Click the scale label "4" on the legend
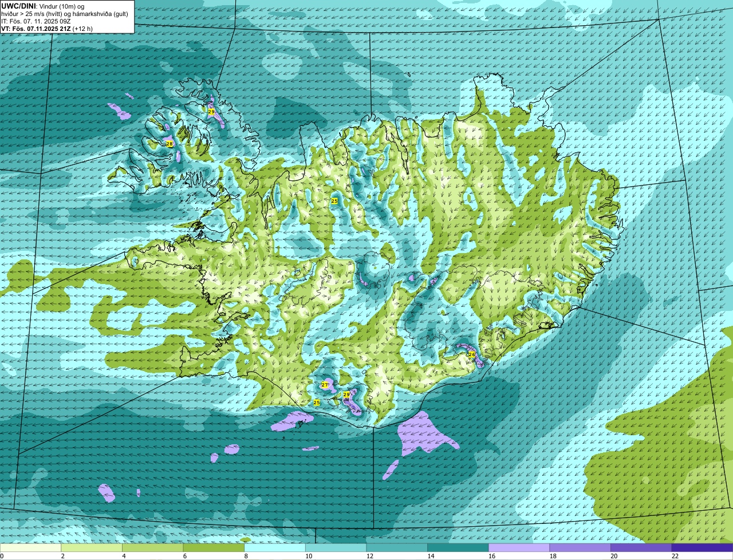Screen dimensions: 733x560 click(x=124, y=556)
